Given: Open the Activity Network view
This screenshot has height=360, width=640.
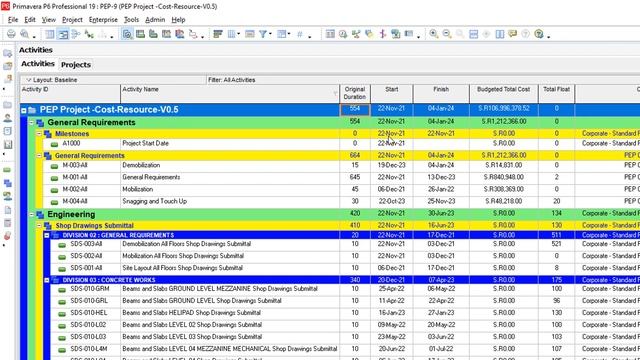Looking at the screenshot, I should [x=76, y=34].
